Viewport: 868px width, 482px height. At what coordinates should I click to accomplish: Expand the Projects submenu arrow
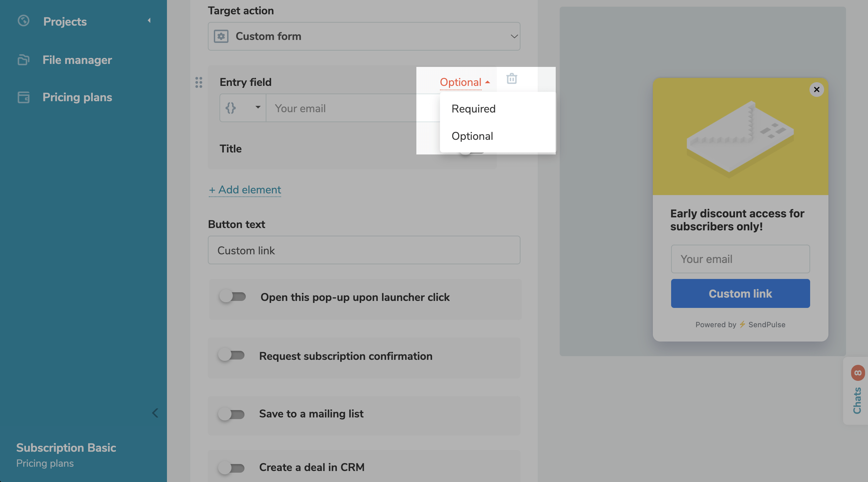click(149, 21)
